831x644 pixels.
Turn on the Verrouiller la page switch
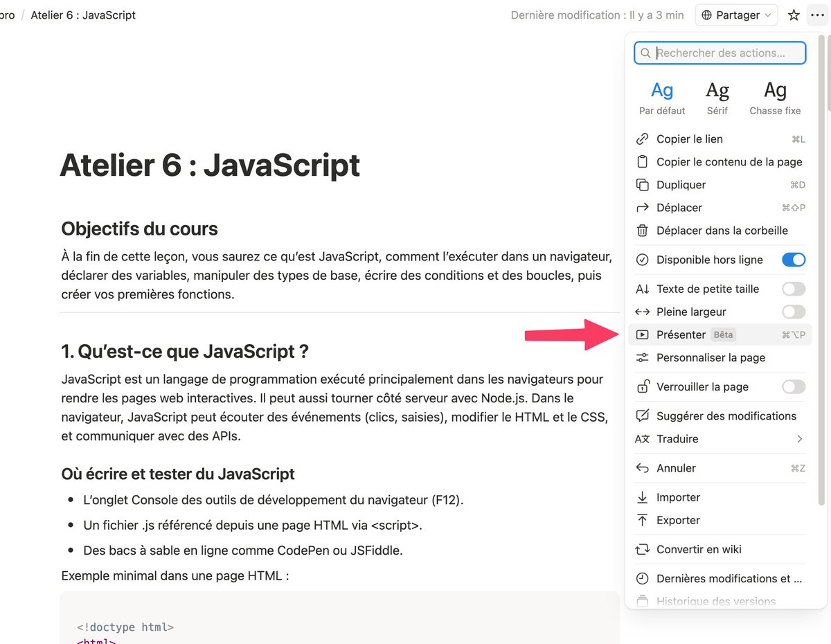point(794,386)
